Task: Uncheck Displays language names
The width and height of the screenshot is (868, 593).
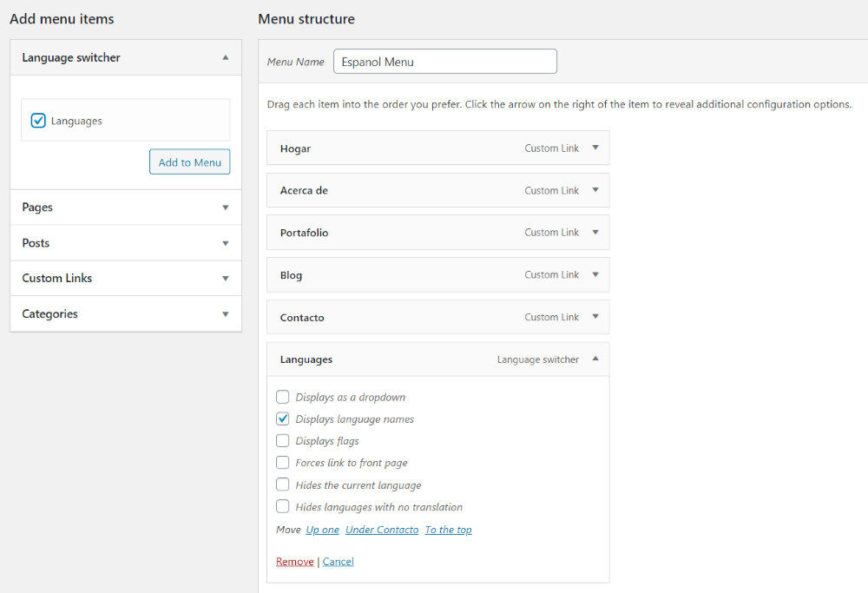Action: (283, 418)
